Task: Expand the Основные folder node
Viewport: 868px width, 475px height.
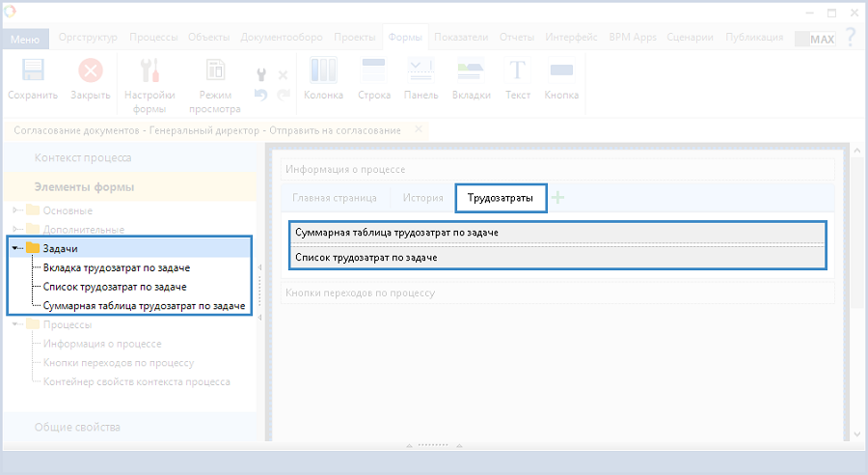Action: 16,210
